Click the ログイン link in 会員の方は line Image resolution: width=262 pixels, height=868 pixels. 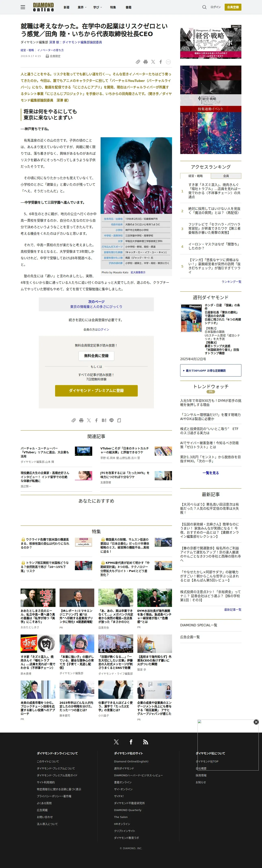click(x=103, y=330)
